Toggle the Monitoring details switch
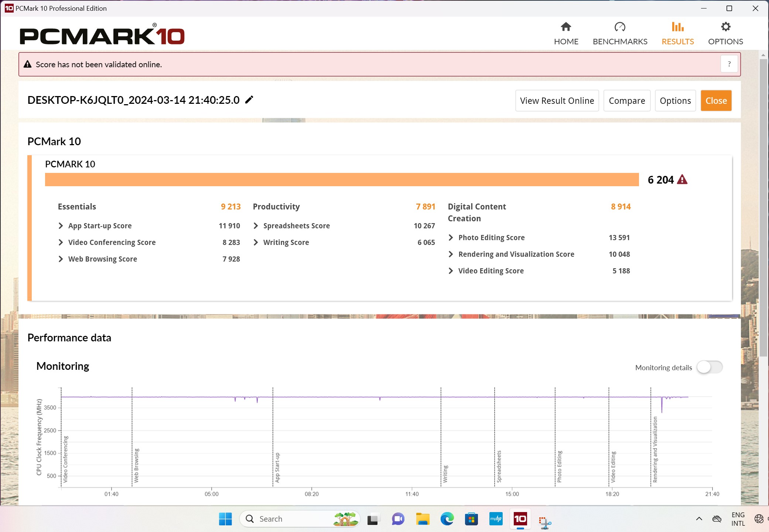The height and width of the screenshot is (532, 769). (709, 367)
